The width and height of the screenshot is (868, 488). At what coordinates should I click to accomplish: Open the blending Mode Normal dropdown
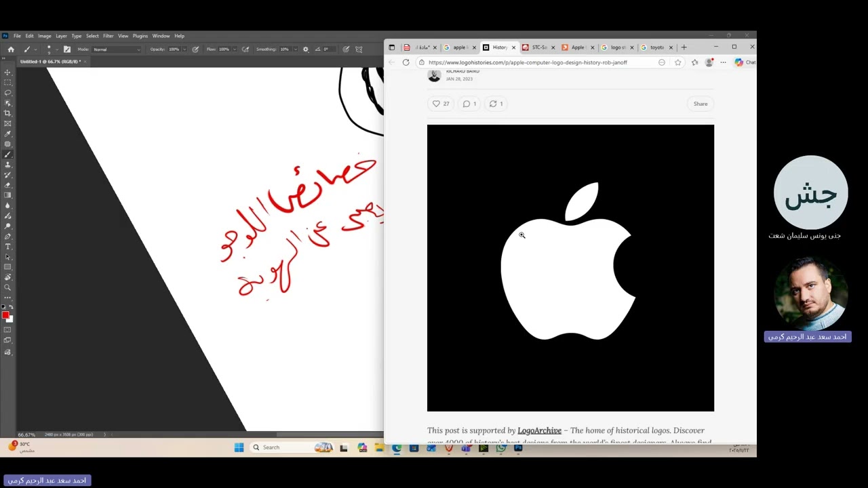click(117, 49)
